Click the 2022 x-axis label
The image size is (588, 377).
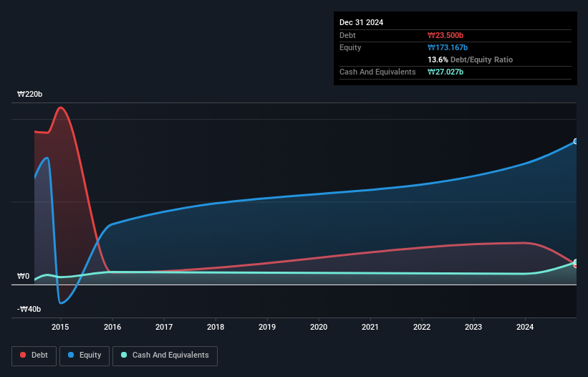click(x=422, y=327)
